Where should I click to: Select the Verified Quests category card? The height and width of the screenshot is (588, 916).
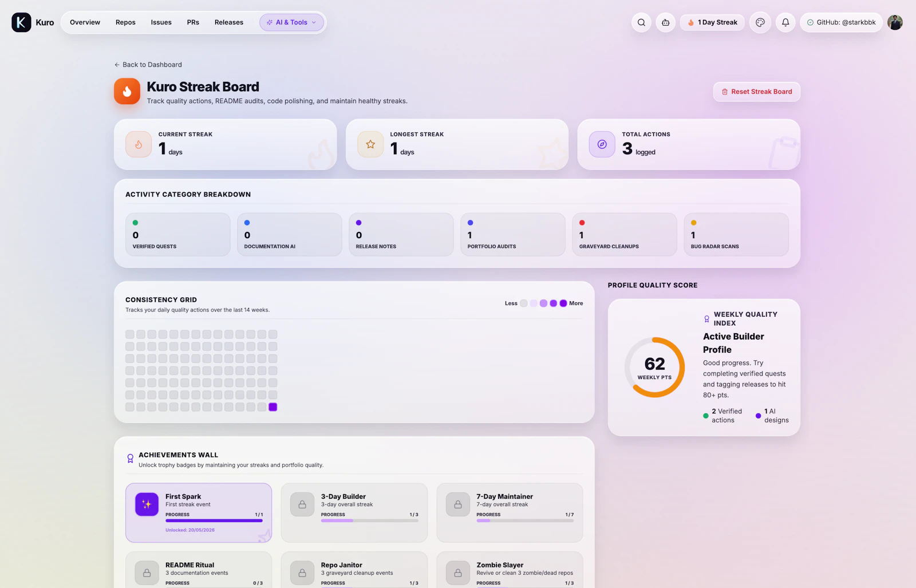(x=178, y=235)
